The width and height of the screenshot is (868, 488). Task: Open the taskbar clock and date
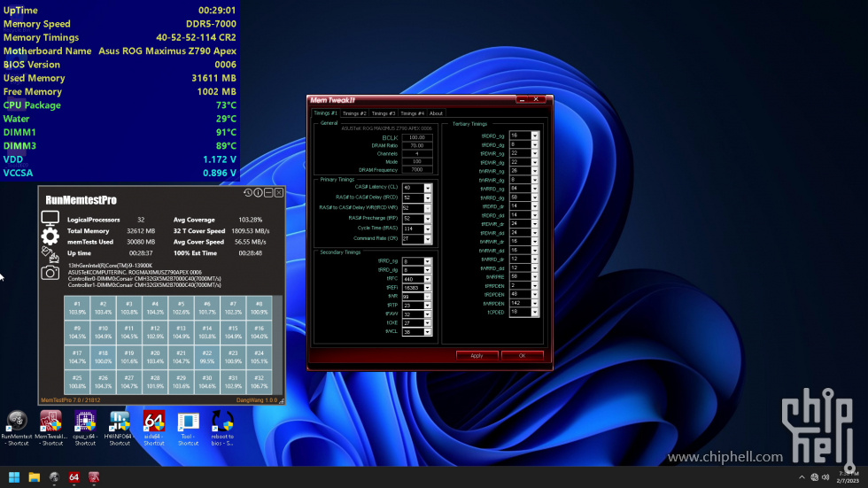848,477
